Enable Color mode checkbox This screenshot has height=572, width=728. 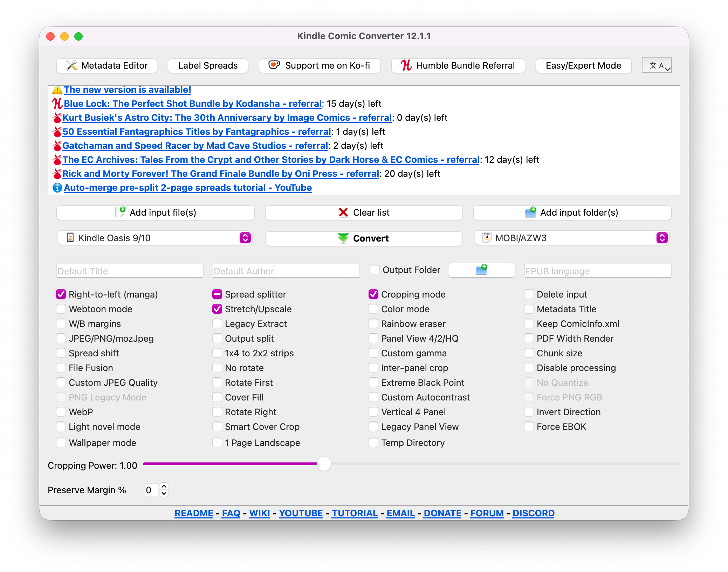(x=373, y=309)
